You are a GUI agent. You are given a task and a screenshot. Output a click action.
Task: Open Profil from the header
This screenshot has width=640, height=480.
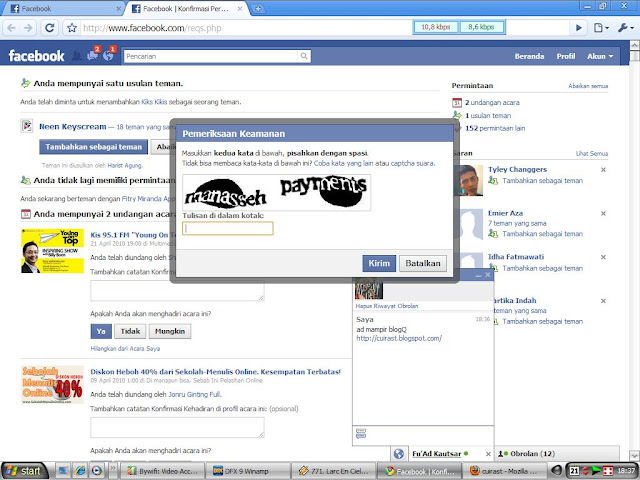pyautogui.click(x=566, y=56)
